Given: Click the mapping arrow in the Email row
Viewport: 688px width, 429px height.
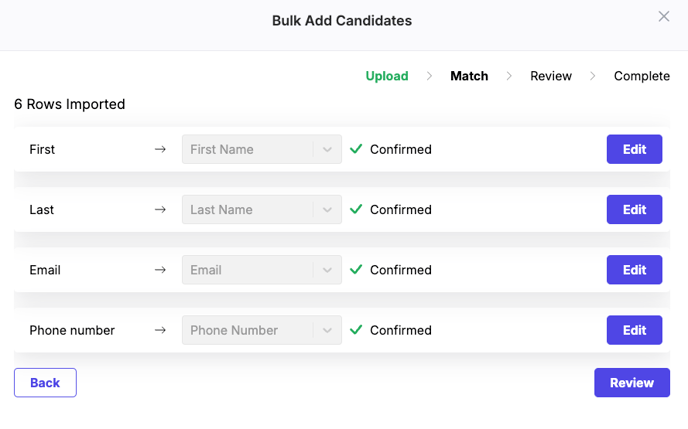Looking at the screenshot, I should pos(160,270).
